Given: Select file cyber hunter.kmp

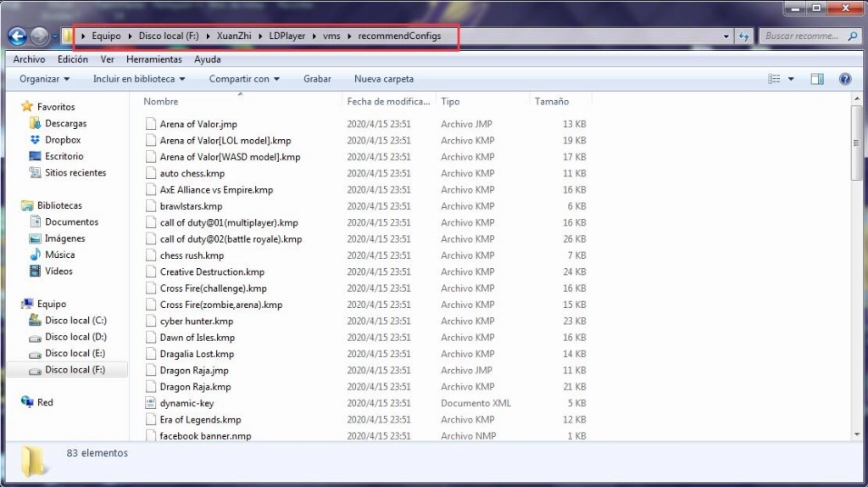Looking at the screenshot, I should pyautogui.click(x=197, y=321).
